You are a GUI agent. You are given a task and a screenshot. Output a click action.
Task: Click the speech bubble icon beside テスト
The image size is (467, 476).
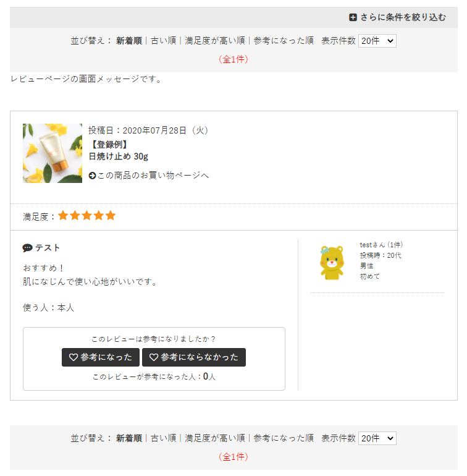pyautogui.click(x=27, y=248)
